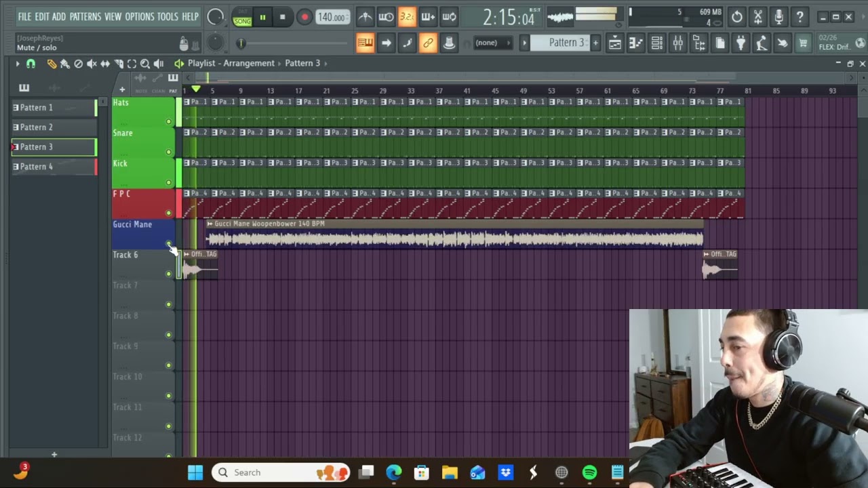This screenshot has height=488, width=868.
Task: Open the Playlist view button
Action: tap(615, 43)
